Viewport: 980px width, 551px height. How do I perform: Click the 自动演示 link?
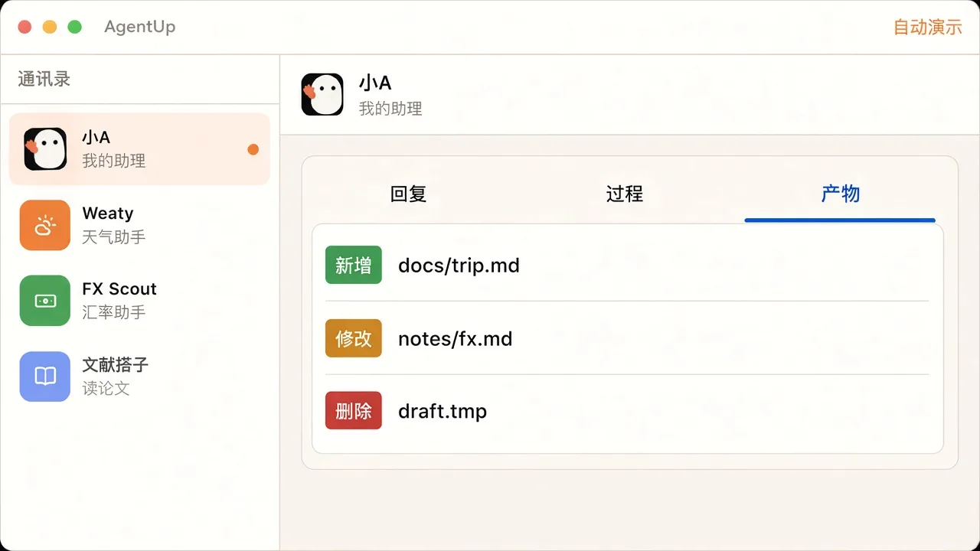coord(928,28)
